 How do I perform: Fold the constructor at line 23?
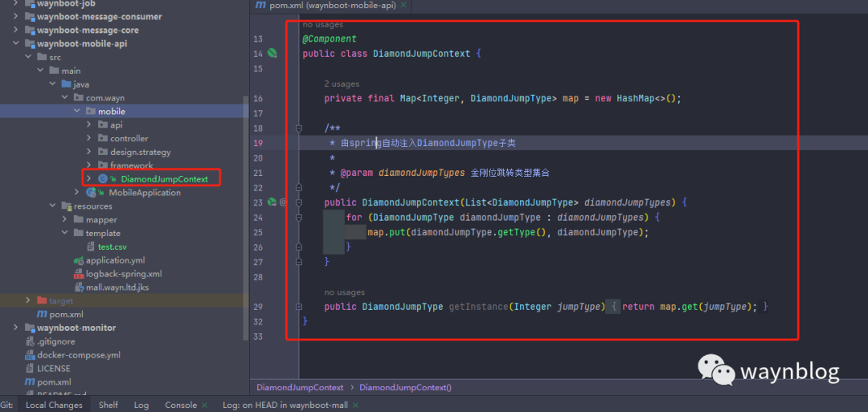tap(299, 202)
